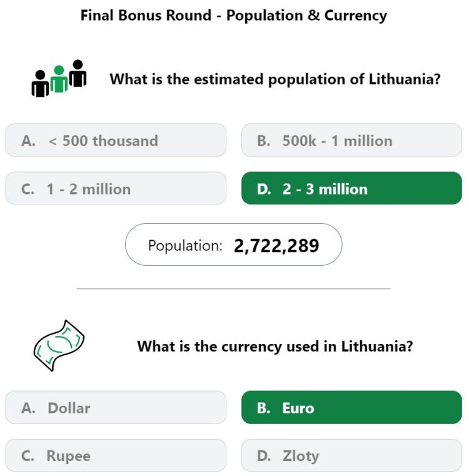
Task: Click the highlighted Euro answer
Action: 351,407
